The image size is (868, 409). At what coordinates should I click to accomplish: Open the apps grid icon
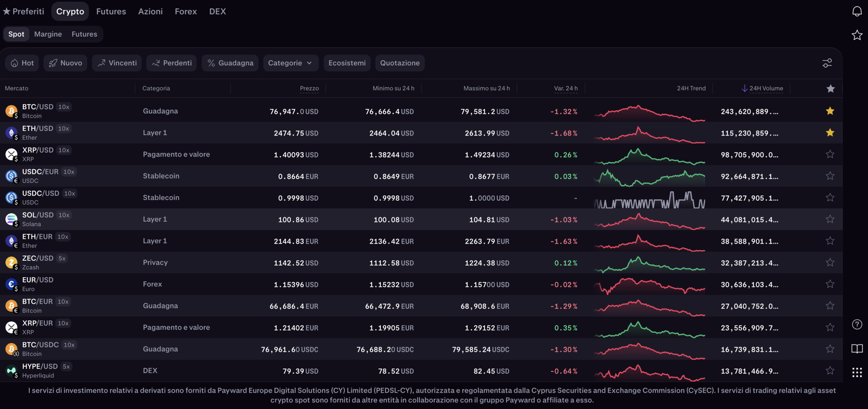pos(857,372)
